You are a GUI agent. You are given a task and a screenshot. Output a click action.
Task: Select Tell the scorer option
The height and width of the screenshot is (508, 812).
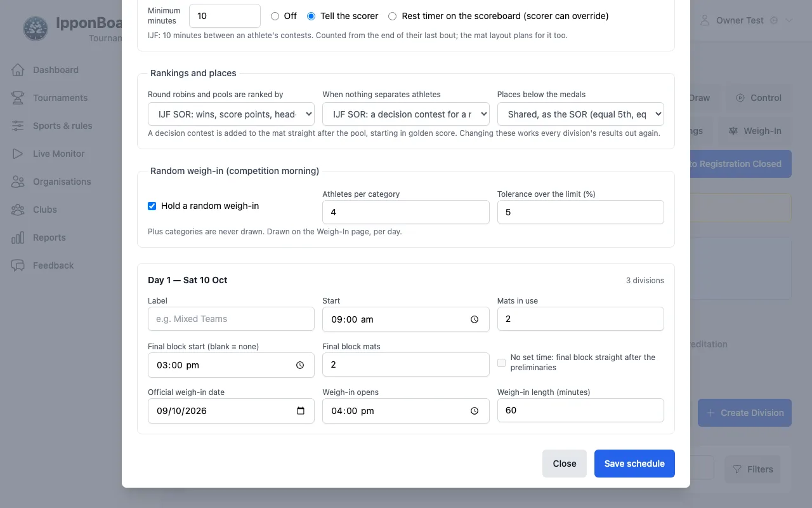point(311,16)
